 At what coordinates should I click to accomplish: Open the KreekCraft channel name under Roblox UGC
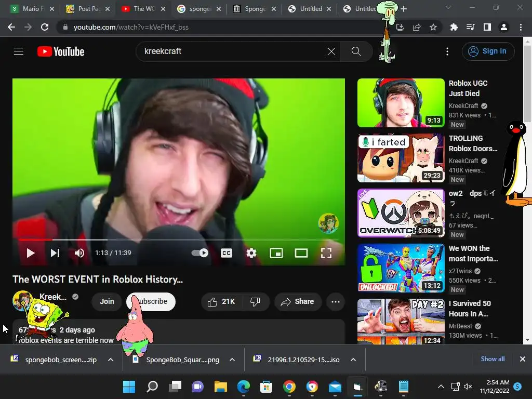click(463, 106)
